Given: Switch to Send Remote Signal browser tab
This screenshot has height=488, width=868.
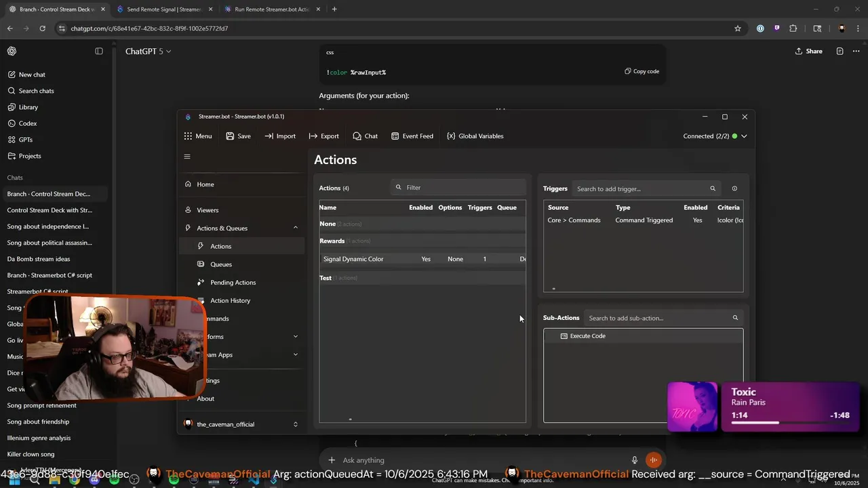Looking at the screenshot, I should pos(165,9).
